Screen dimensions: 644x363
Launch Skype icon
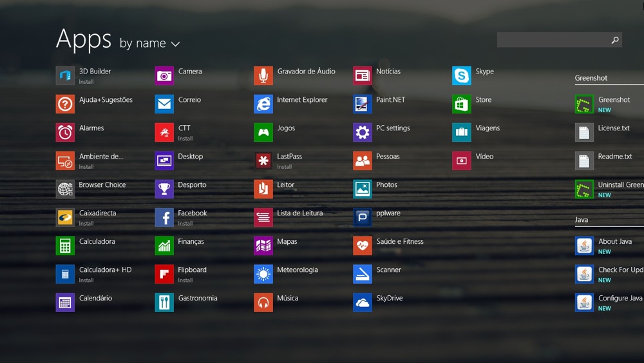[x=462, y=75]
